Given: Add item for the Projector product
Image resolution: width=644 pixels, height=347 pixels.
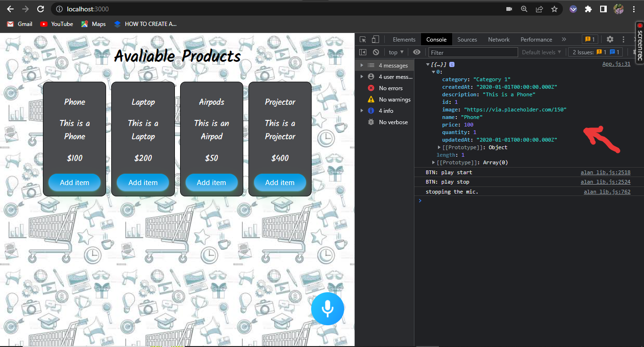Looking at the screenshot, I should tap(280, 182).
